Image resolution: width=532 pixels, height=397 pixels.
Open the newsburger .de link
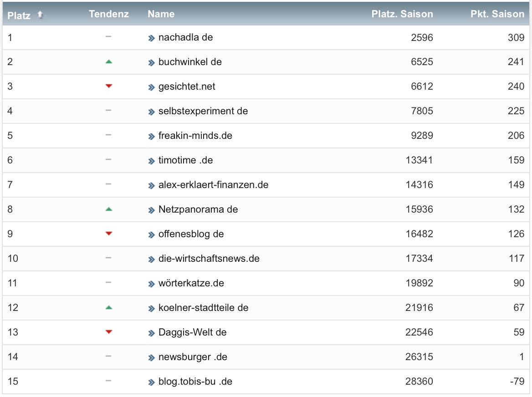tap(193, 356)
